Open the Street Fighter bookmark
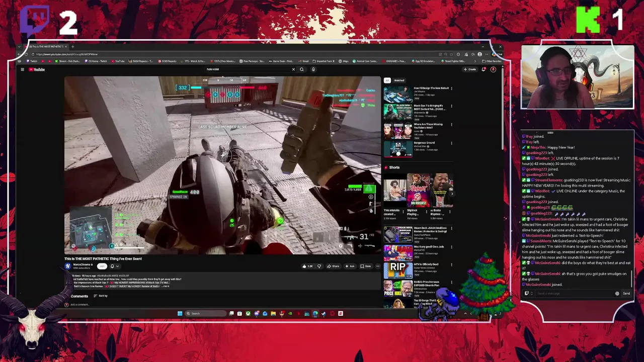Screen dimensions: 644x362 pyautogui.click(x=453, y=61)
